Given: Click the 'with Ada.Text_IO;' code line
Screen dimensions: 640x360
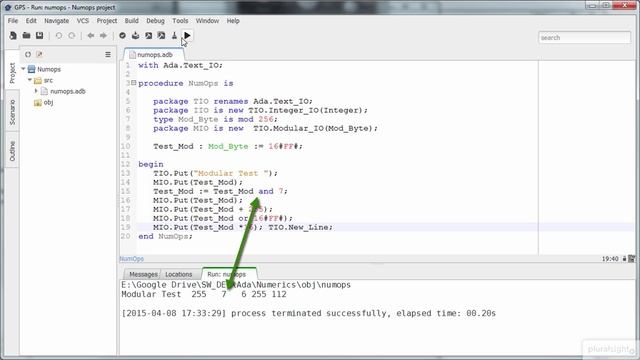Looking at the screenshot, I should coord(180,65).
